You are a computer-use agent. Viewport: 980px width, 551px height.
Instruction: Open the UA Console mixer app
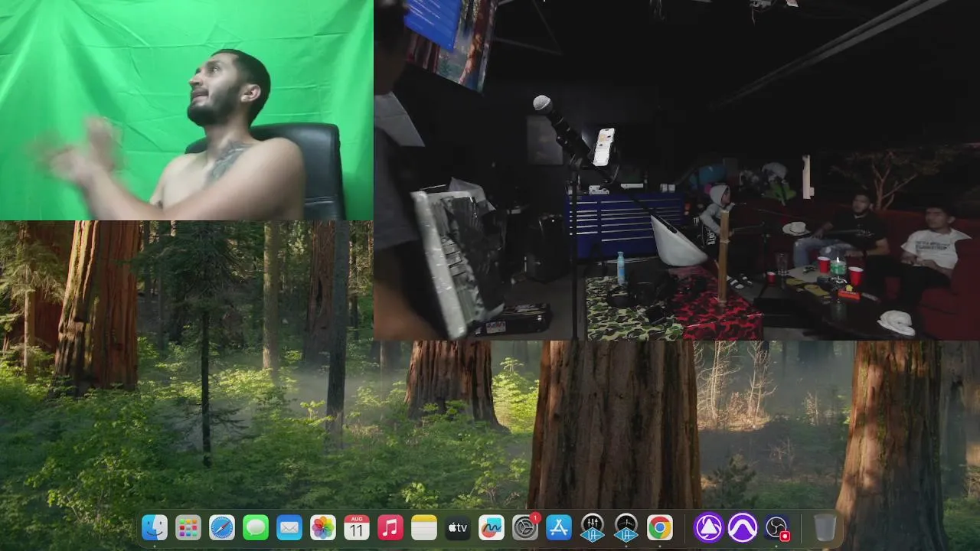[593, 527]
